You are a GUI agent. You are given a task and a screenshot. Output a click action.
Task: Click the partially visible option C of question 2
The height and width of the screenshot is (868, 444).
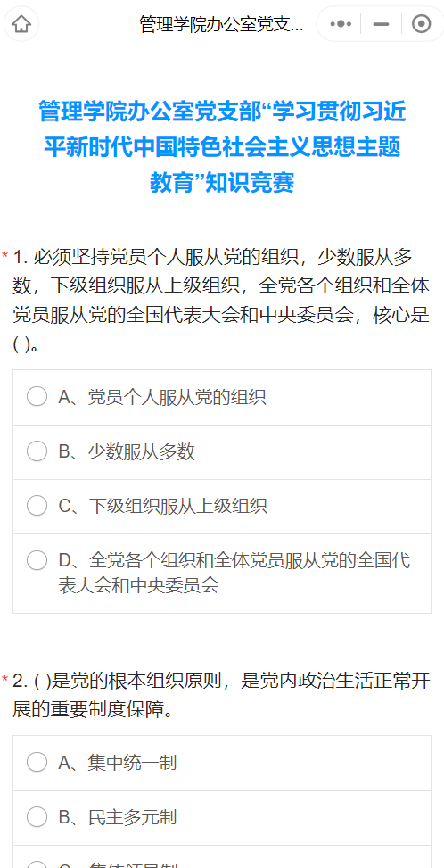(222, 859)
